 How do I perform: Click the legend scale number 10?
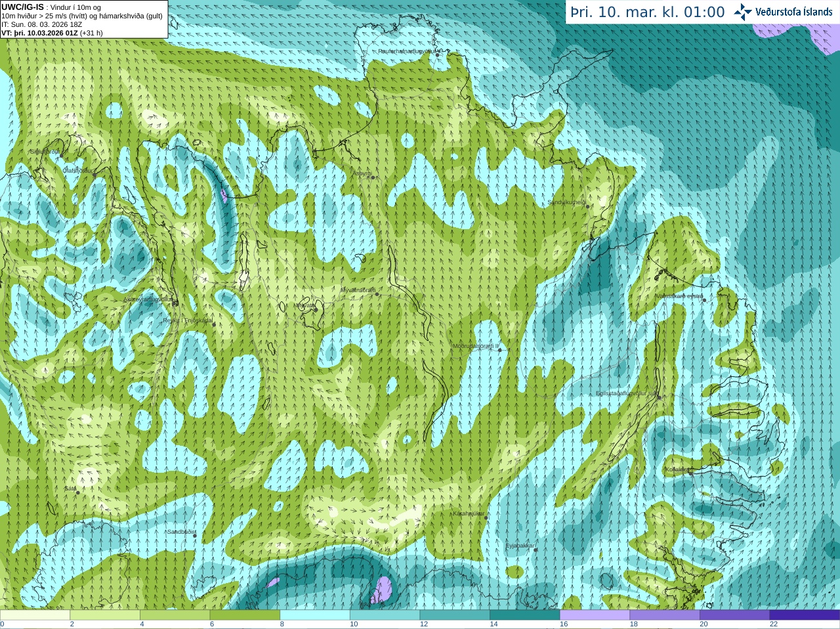point(354,624)
